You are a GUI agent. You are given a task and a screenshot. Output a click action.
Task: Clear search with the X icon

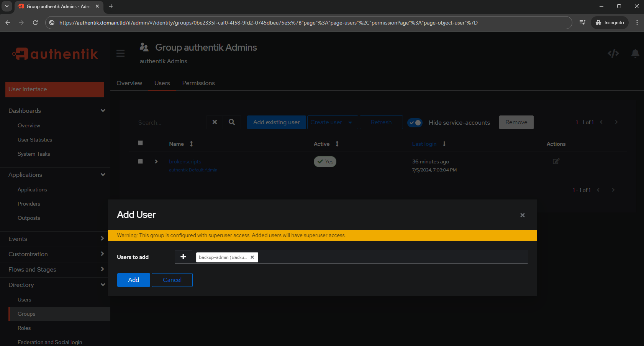(x=215, y=122)
